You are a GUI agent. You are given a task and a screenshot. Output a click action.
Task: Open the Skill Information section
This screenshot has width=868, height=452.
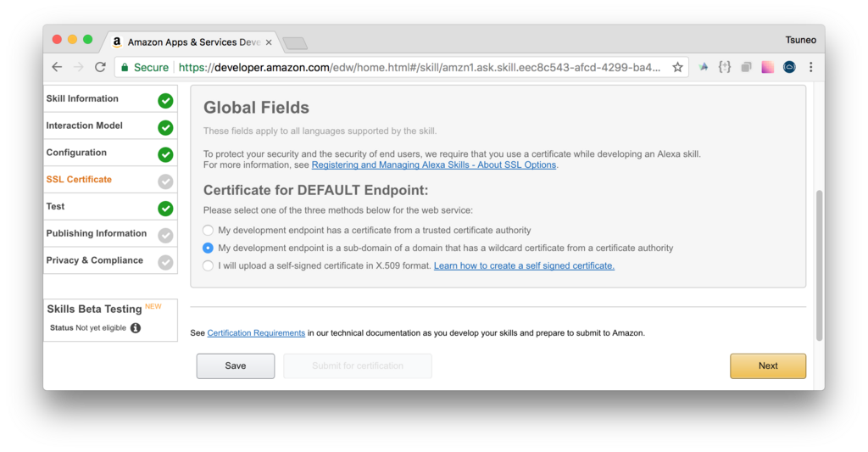(111, 98)
